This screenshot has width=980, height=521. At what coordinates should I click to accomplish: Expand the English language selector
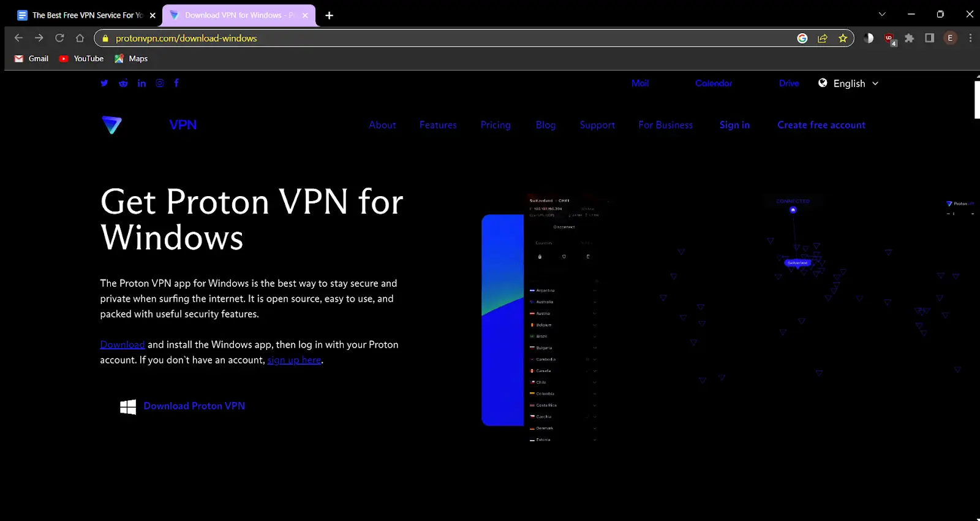[x=848, y=83]
